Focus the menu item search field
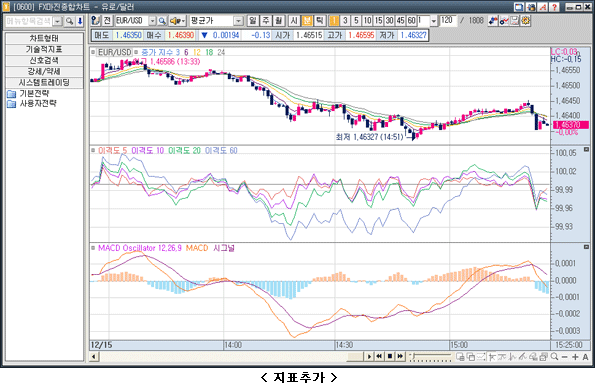 pos(29,21)
